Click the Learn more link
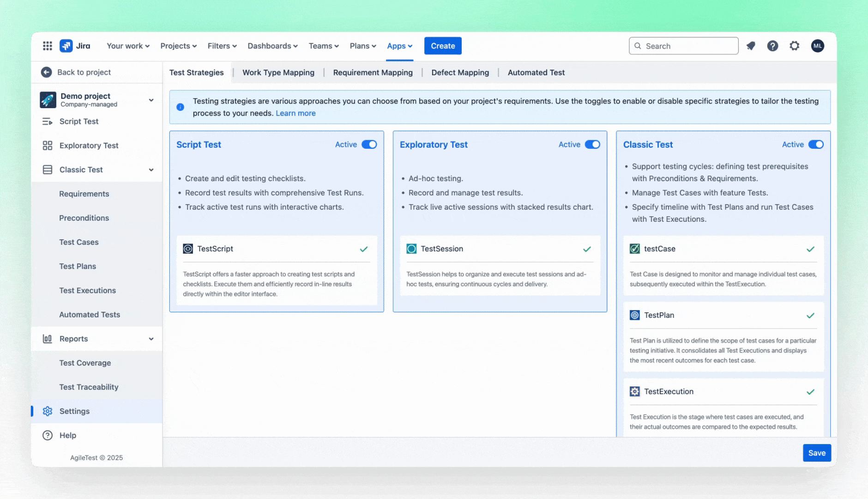868x499 pixels. [295, 113]
